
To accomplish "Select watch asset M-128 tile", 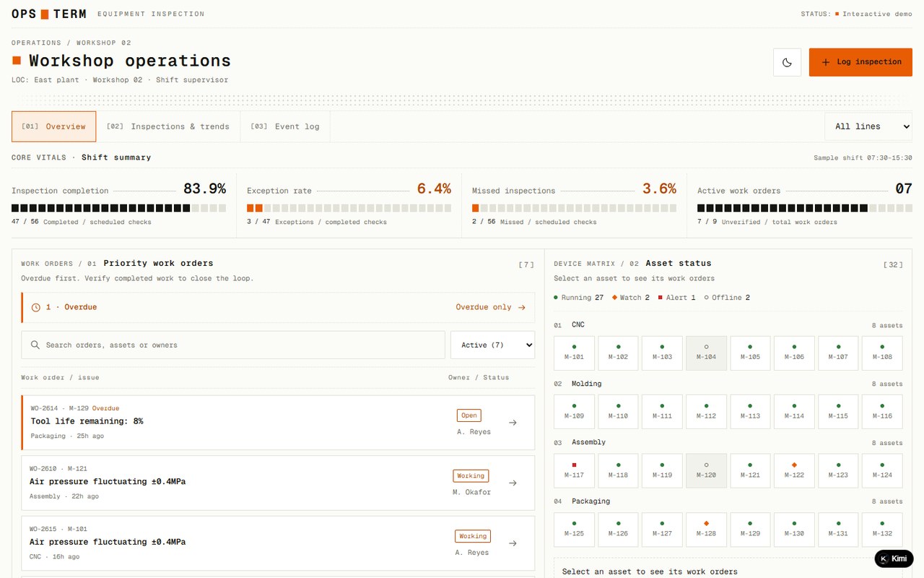I will tap(706, 530).
